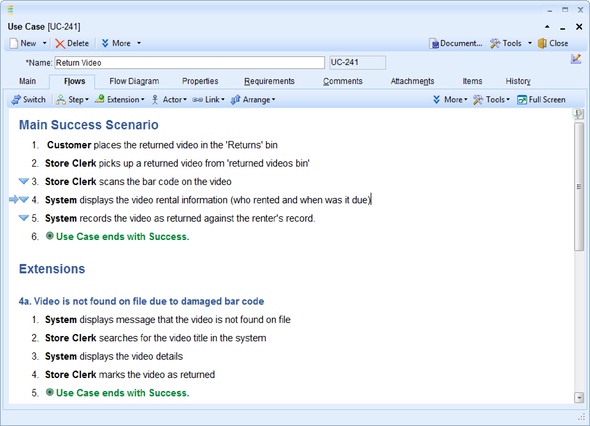
Task: Click the edit pencil icon beside ID field
Action: click(x=576, y=59)
